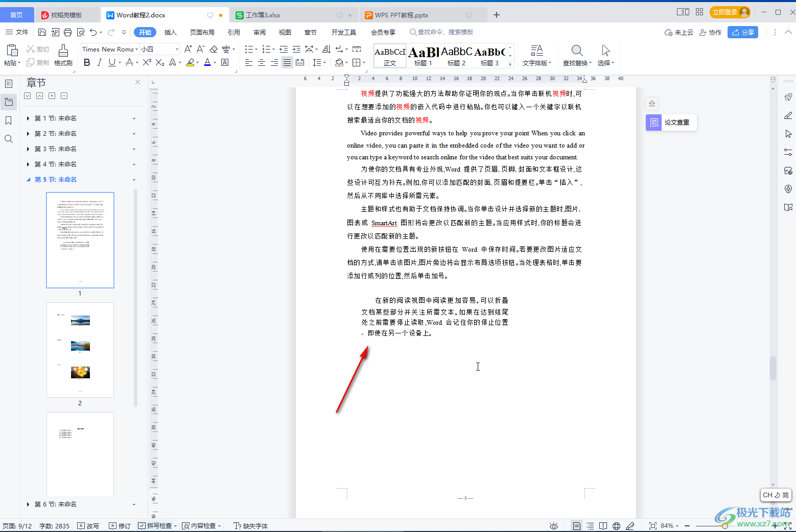The height and width of the screenshot is (532, 796).
Task: Align text right
Action: (274, 62)
